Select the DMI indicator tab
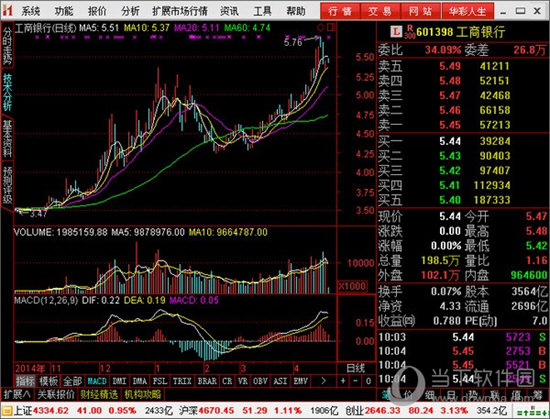The width and height of the screenshot is (550, 419). 119,381
